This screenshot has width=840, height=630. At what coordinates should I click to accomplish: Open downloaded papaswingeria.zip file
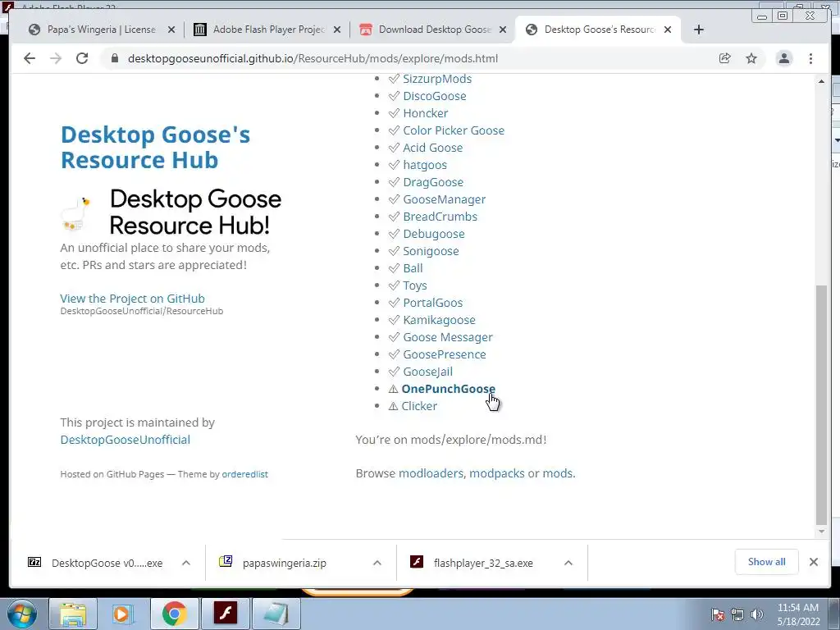point(284,563)
